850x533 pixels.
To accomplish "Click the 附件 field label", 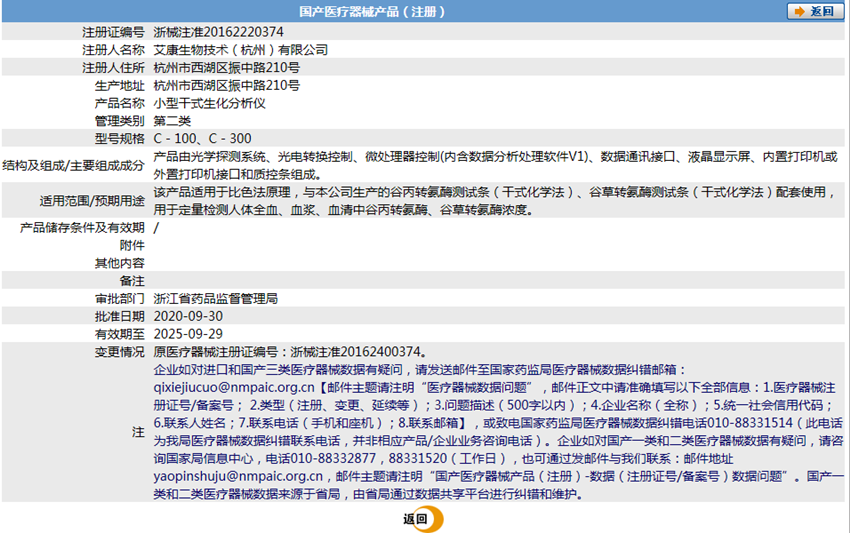I will 132,246.
